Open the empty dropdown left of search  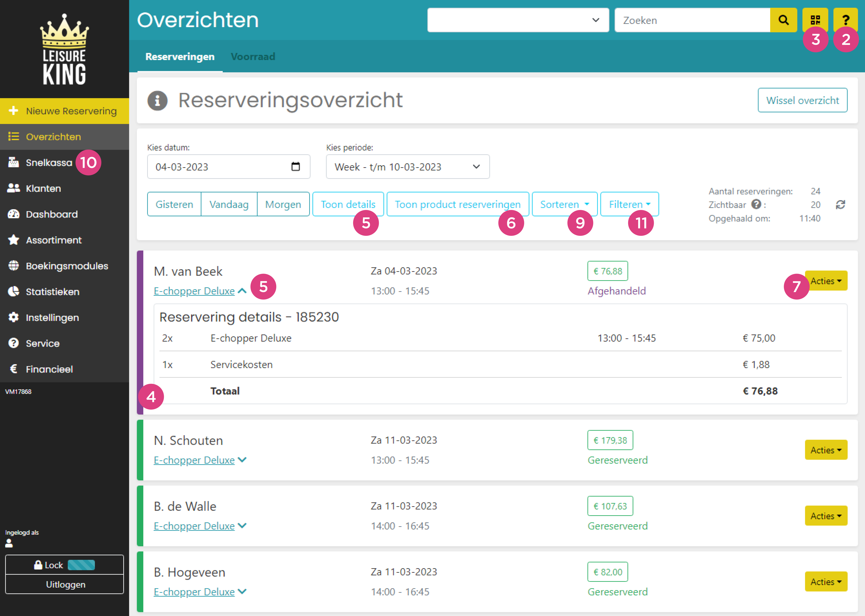click(518, 20)
